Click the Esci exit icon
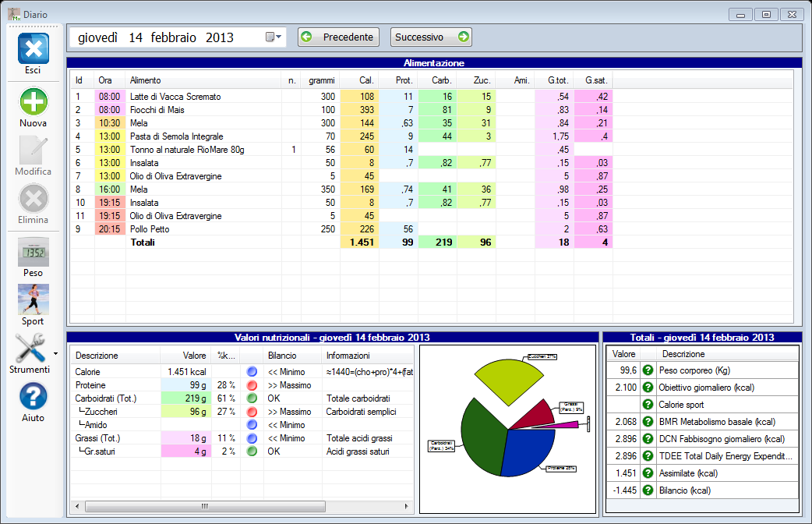812x524 pixels. (x=34, y=48)
